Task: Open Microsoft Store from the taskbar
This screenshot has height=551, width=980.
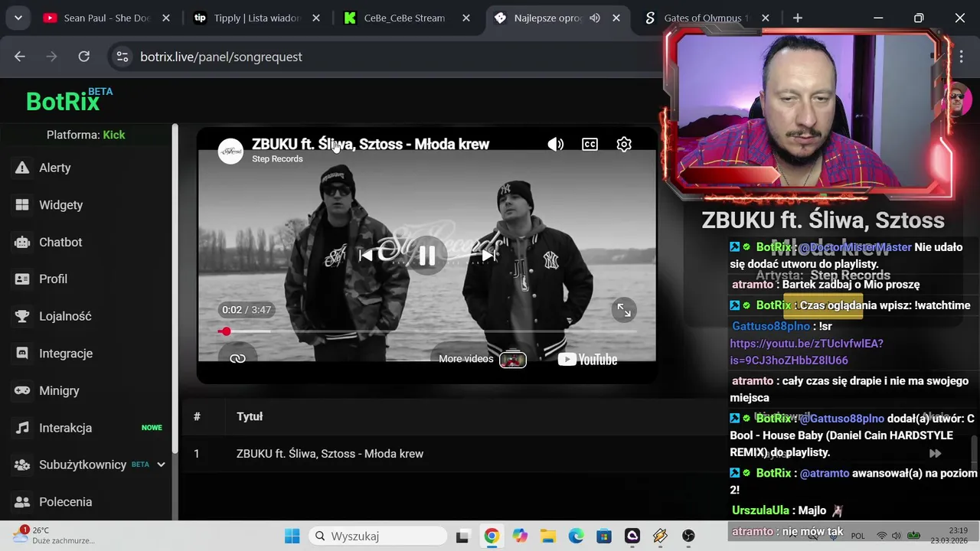Action: click(604, 536)
